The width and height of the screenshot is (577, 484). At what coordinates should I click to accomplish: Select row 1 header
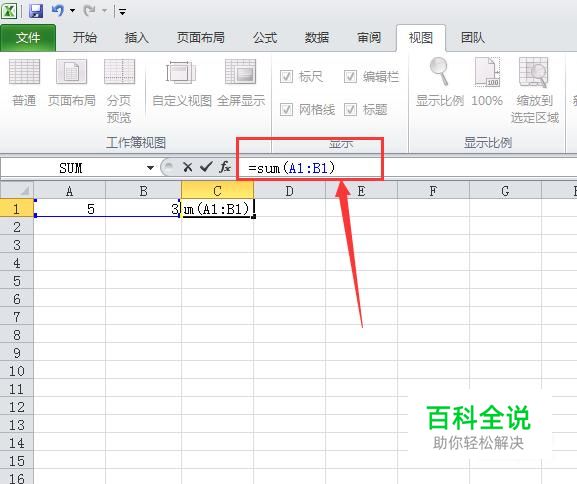17,209
